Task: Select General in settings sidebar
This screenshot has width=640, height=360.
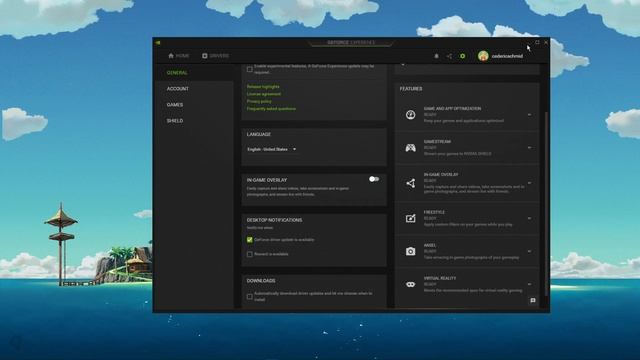Action: [177, 73]
